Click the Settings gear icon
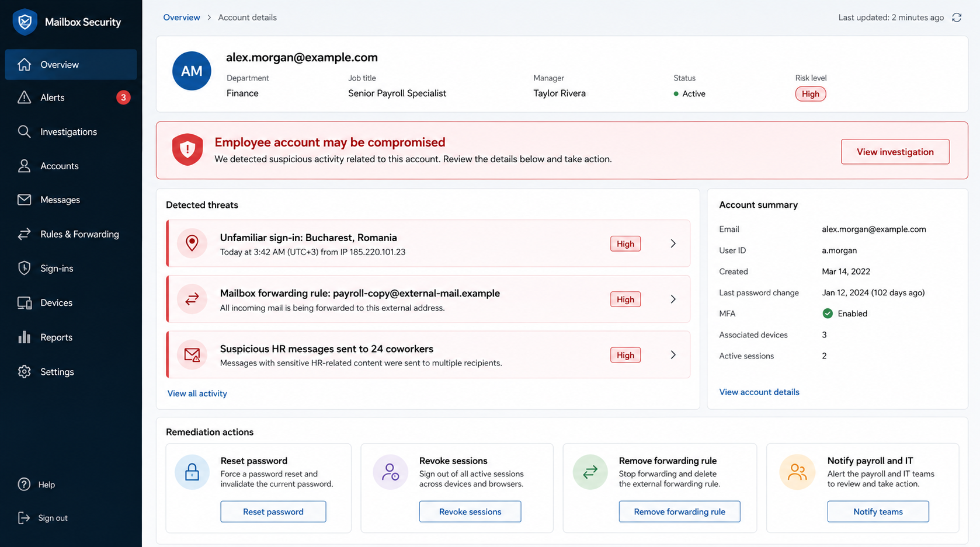Image resolution: width=980 pixels, height=547 pixels. [24, 371]
